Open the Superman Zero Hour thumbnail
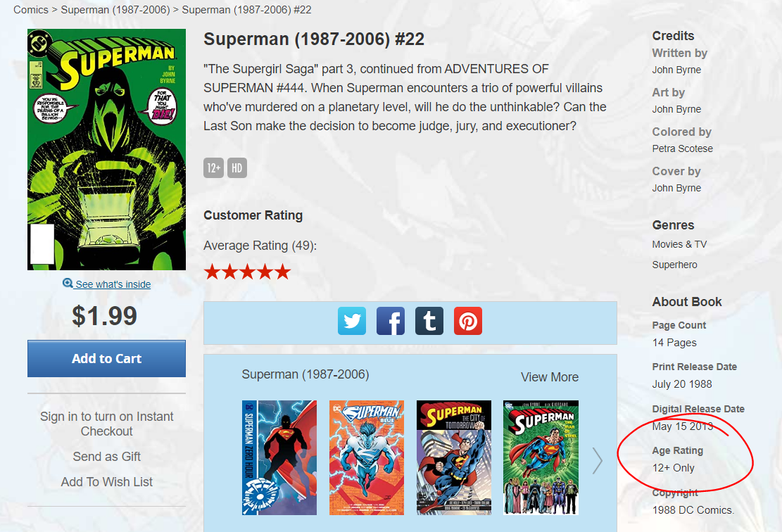 [x=279, y=457]
